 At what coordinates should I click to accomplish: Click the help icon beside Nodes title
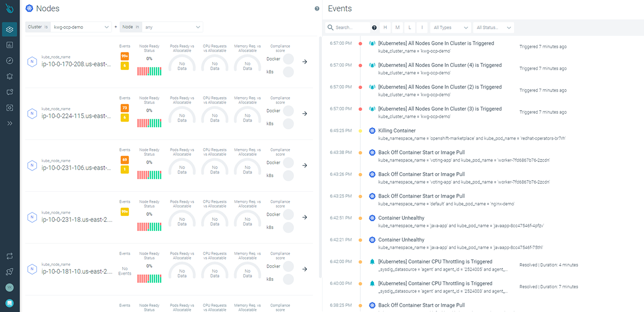click(317, 9)
